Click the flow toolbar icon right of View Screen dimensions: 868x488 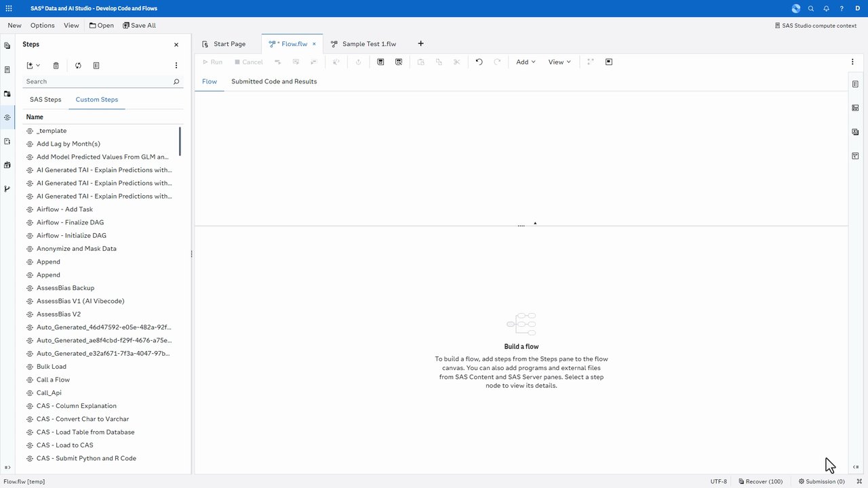pos(591,62)
